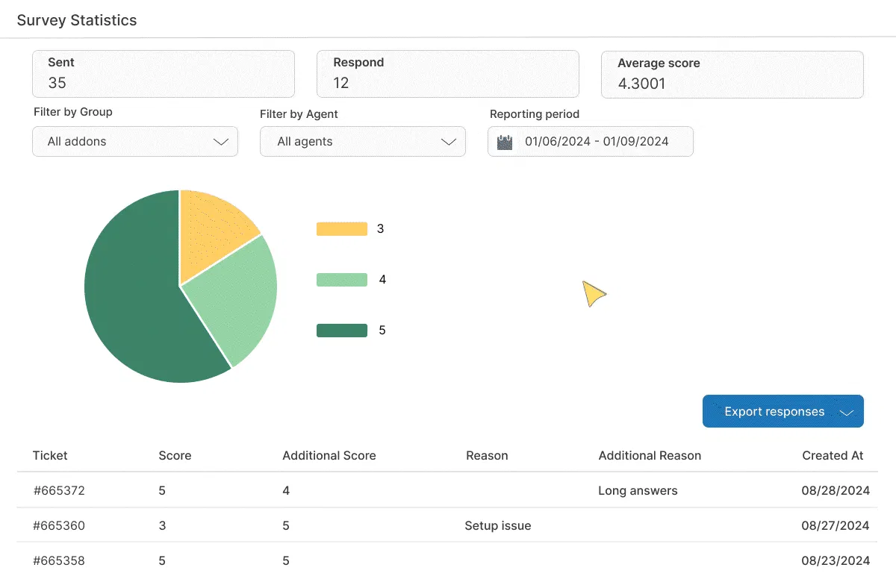Click the 08/28/2024 created date
Screen dimensions: 896x588
coord(836,490)
